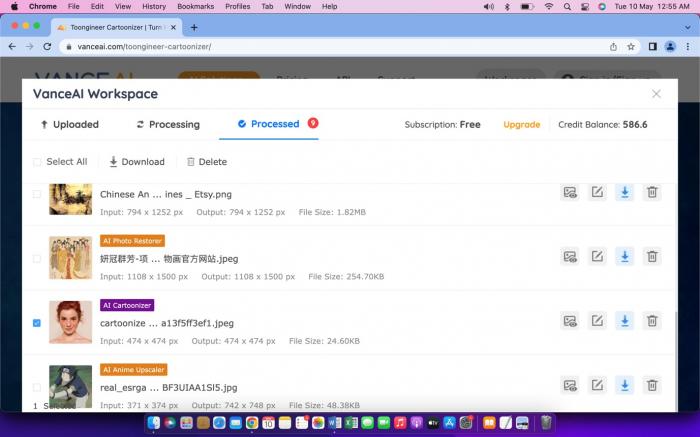Image resolution: width=700 pixels, height=437 pixels.
Task: Preview the cartoonize ... a13f5ff3ef1.jpeg image
Action: [x=570, y=321]
